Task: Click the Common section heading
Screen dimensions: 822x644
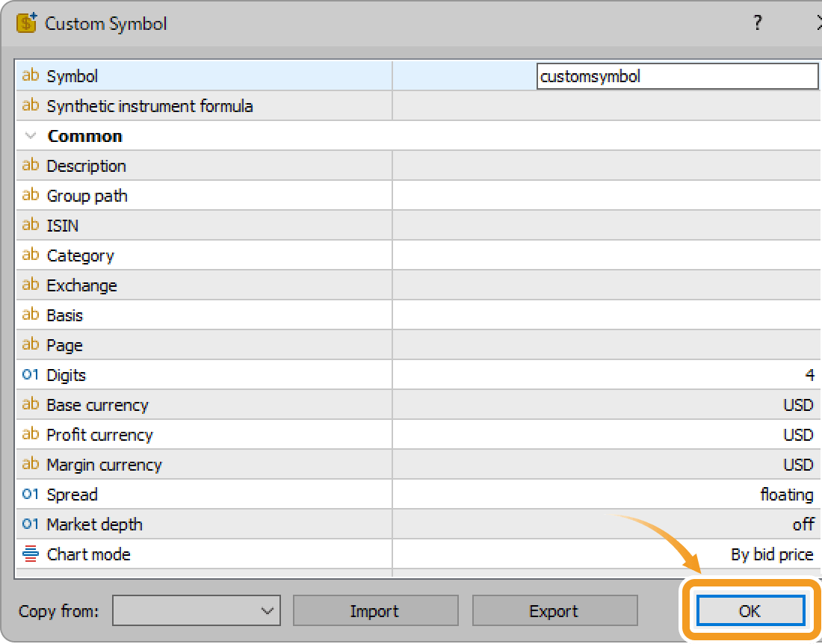Action: pos(85,136)
